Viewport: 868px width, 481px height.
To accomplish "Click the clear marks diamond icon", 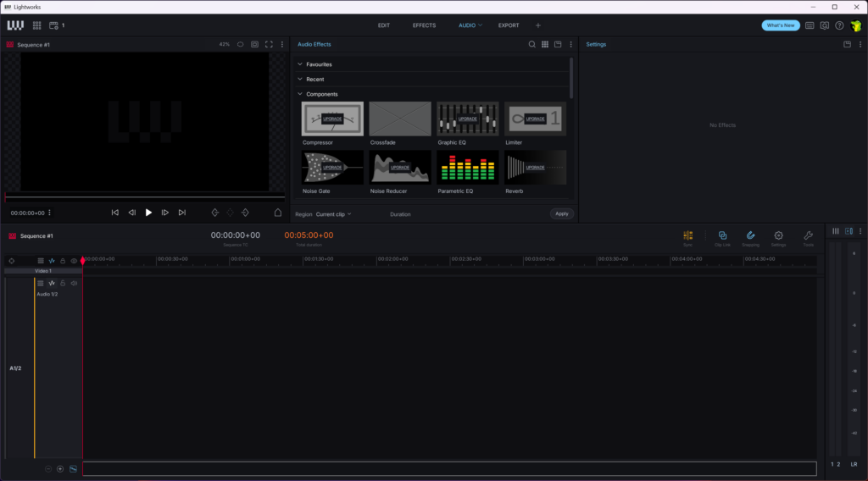I will click(231, 213).
